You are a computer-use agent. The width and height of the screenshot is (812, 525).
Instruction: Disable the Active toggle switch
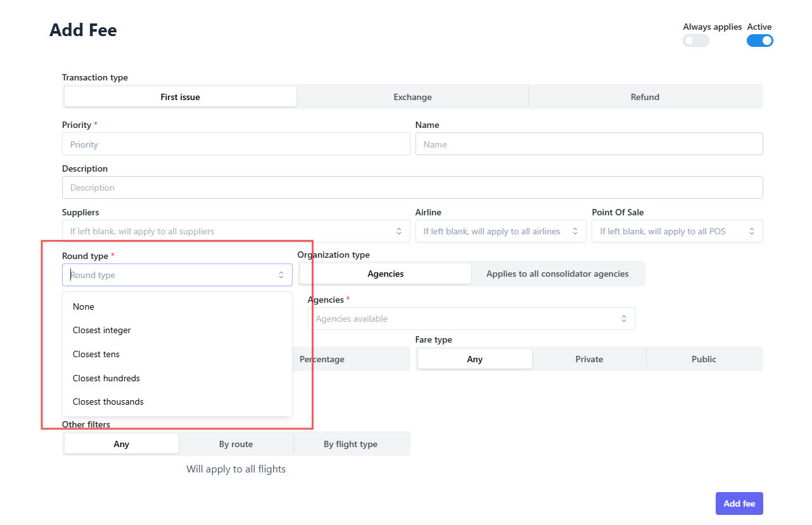pyautogui.click(x=759, y=41)
